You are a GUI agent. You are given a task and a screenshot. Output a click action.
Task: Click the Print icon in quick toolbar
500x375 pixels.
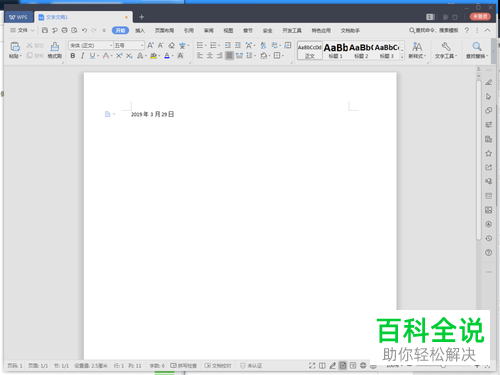click(64, 30)
